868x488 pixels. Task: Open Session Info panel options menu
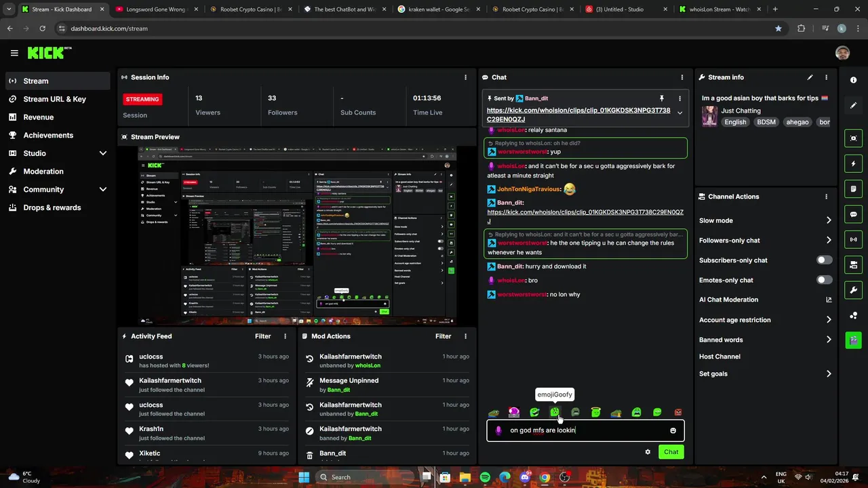point(465,77)
